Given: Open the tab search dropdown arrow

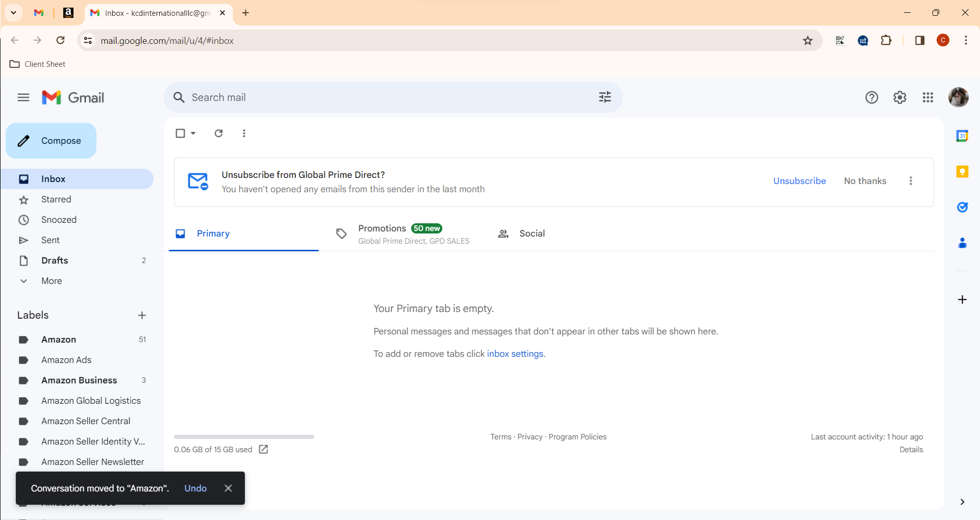Looking at the screenshot, I should point(14,13).
